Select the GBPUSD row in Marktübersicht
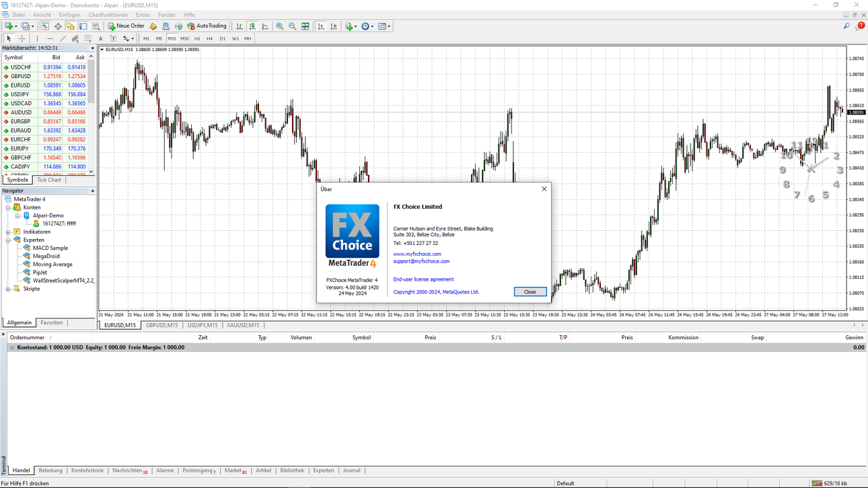868x488 pixels. coord(45,77)
